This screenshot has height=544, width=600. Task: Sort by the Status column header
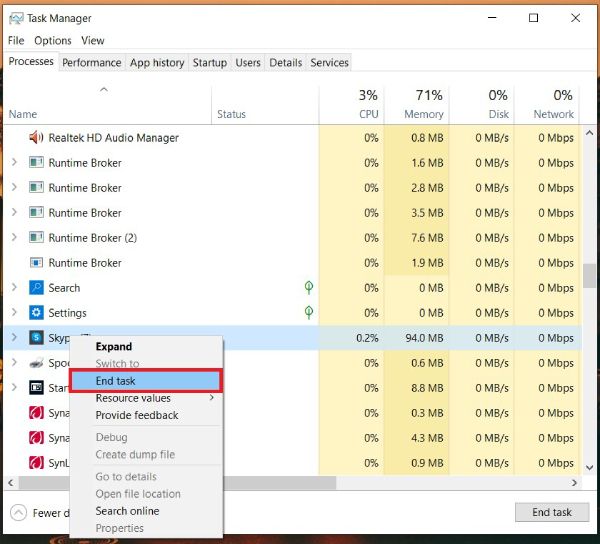pos(265,105)
